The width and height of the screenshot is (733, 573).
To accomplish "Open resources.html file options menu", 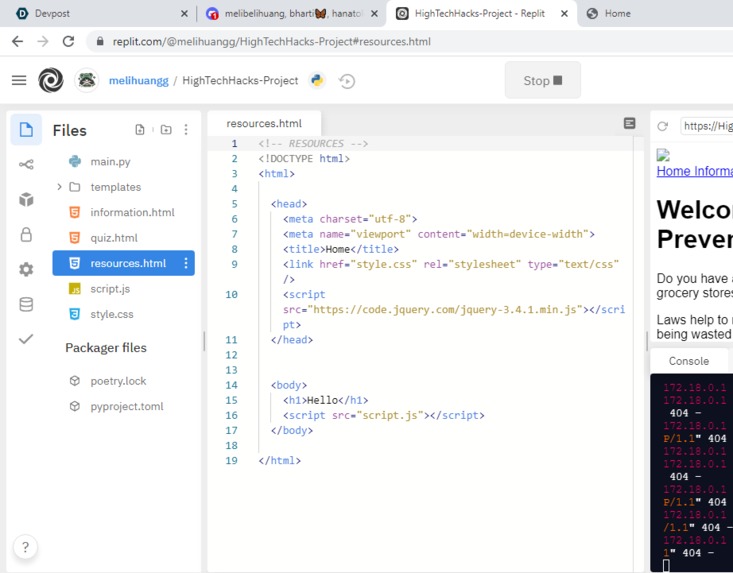I will 186,263.
